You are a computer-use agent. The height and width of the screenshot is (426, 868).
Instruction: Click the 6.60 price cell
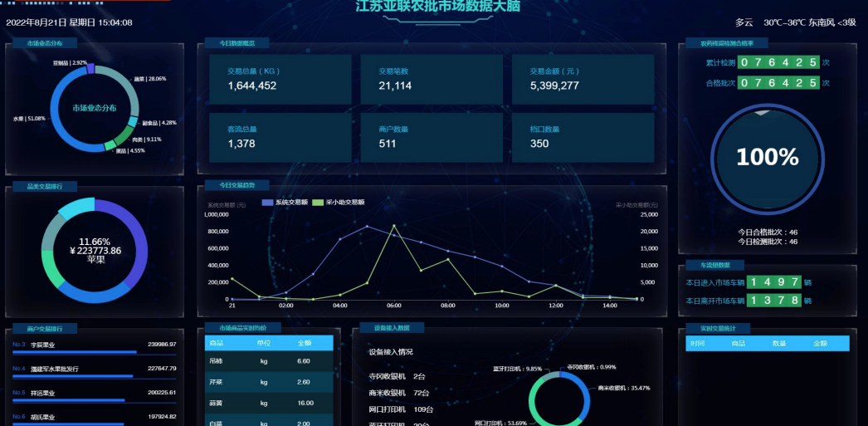[304, 361]
